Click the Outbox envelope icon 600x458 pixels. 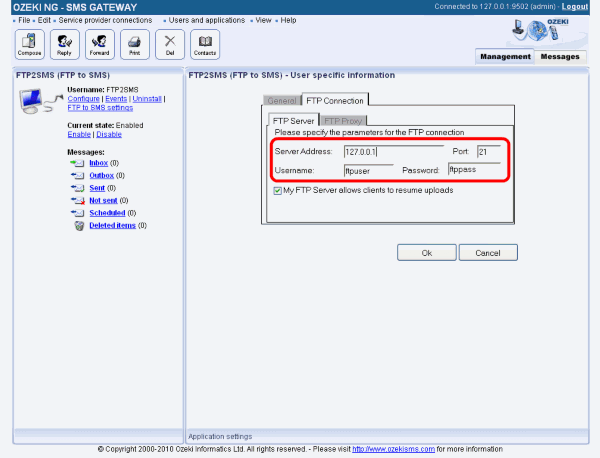coord(77,176)
